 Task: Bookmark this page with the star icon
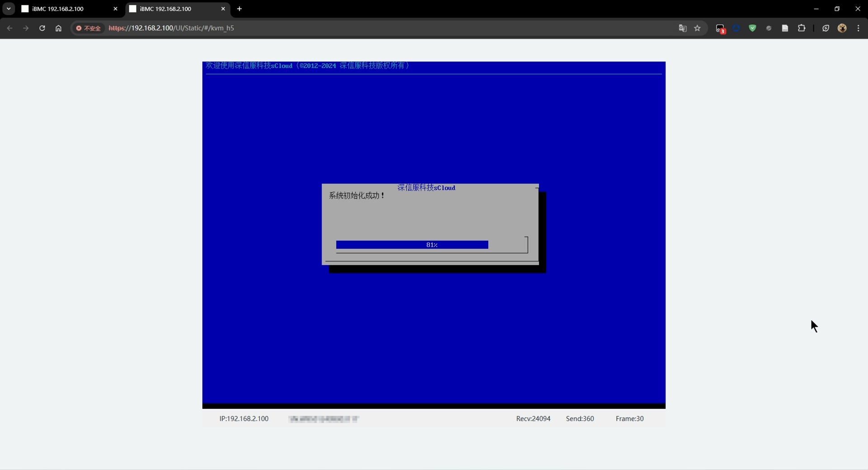click(697, 28)
